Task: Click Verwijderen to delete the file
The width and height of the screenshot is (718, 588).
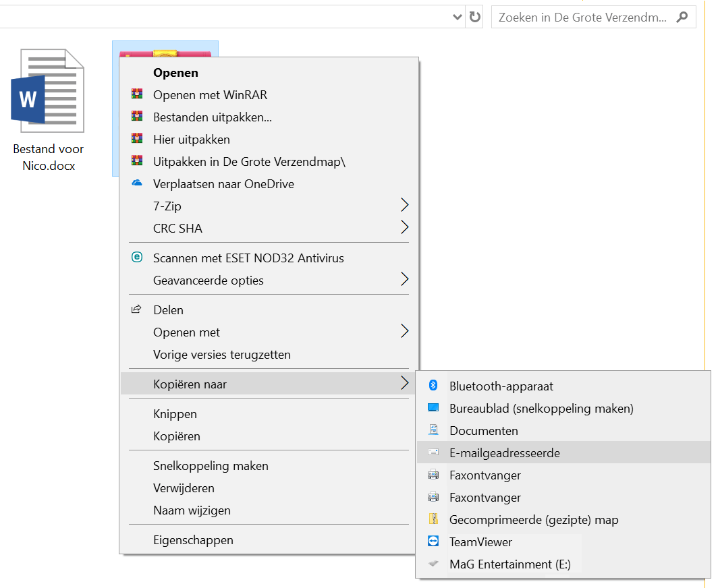Action: tap(184, 488)
